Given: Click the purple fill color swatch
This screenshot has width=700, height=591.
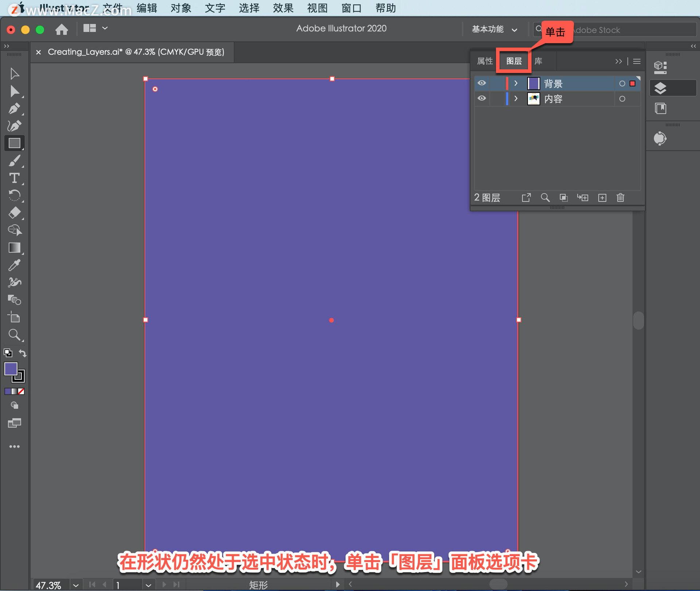Looking at the screenshot, I should click(x=11, y=369).
